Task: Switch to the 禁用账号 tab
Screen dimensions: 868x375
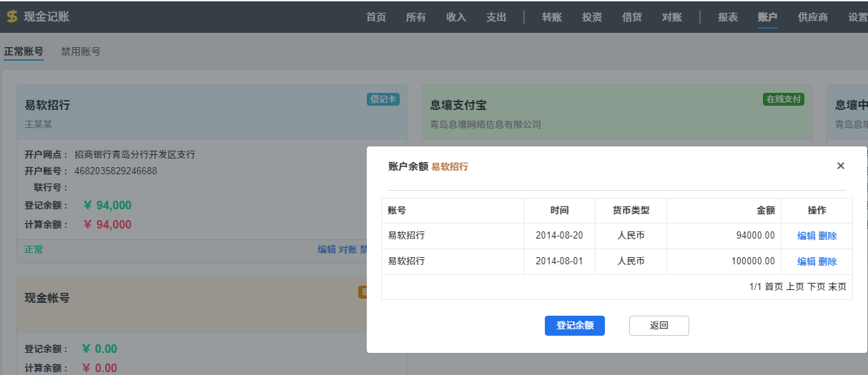Action: click(81, 51)
